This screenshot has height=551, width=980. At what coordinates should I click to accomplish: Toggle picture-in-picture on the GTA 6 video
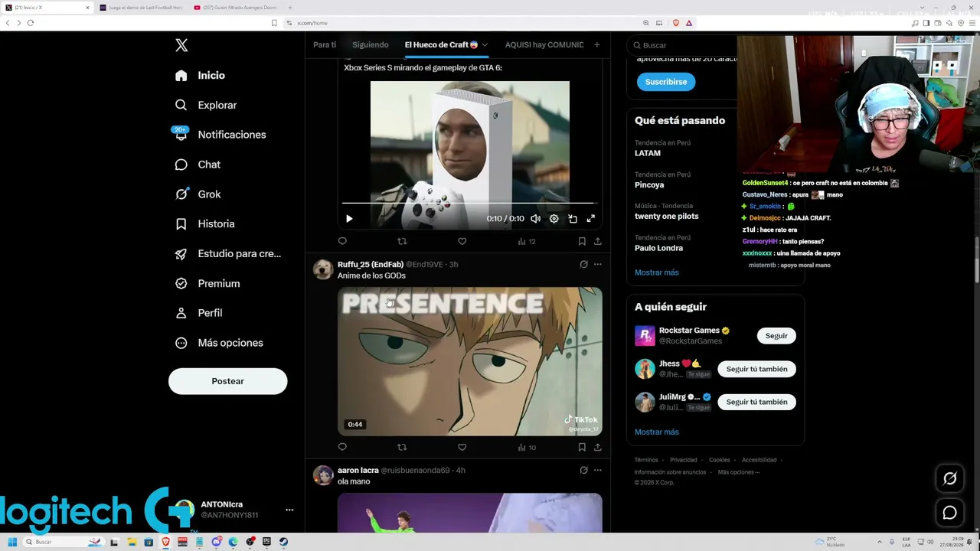point(573,219)
